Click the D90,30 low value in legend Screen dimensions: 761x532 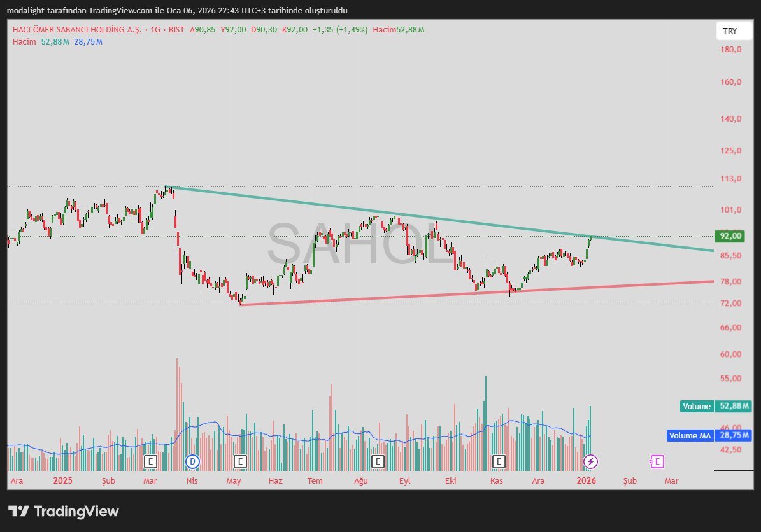(264, 29)
